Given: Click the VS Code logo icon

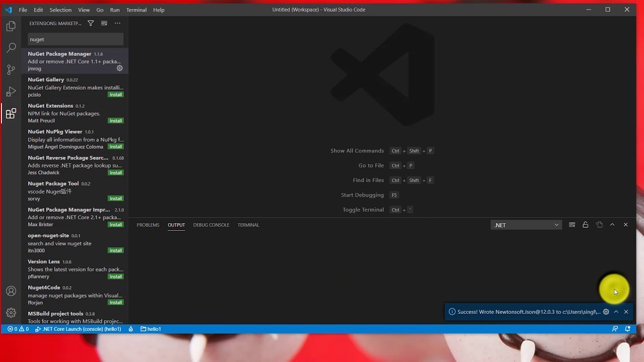Looking at the screenshot, I should click(x=9, y=10).
